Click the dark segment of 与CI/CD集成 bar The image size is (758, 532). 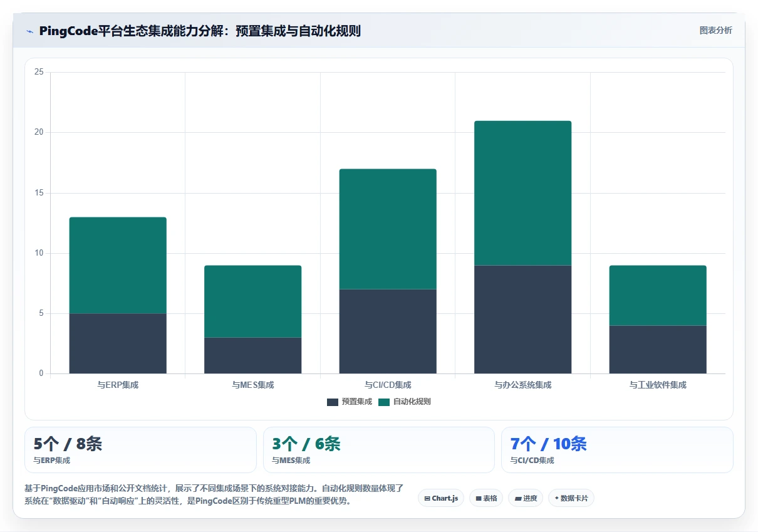point(388,331)
